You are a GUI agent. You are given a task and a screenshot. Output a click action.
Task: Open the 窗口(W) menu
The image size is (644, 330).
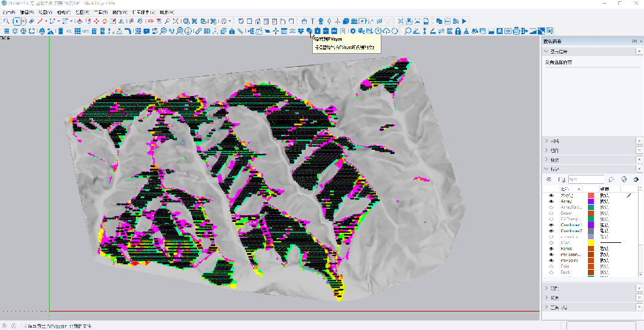119,12
